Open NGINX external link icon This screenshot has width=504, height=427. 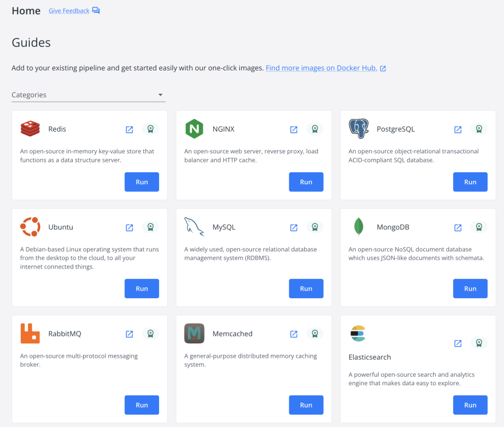(294, 129)
